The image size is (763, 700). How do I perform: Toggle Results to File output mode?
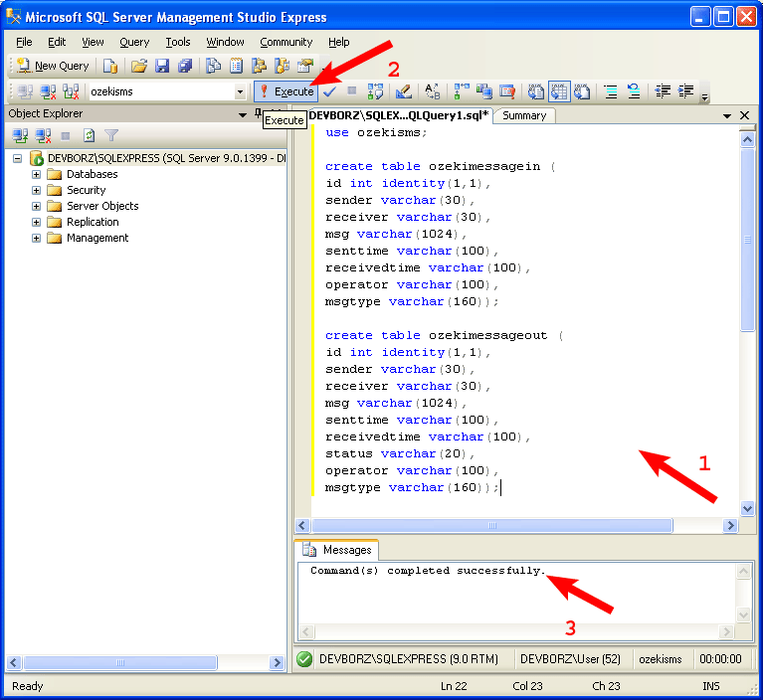[582, 91]
